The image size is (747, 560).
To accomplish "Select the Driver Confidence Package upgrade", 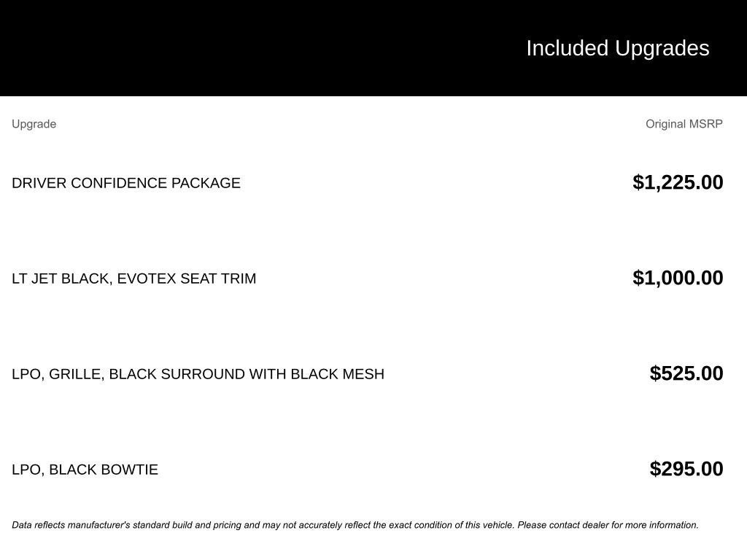I will coord(125,183).
